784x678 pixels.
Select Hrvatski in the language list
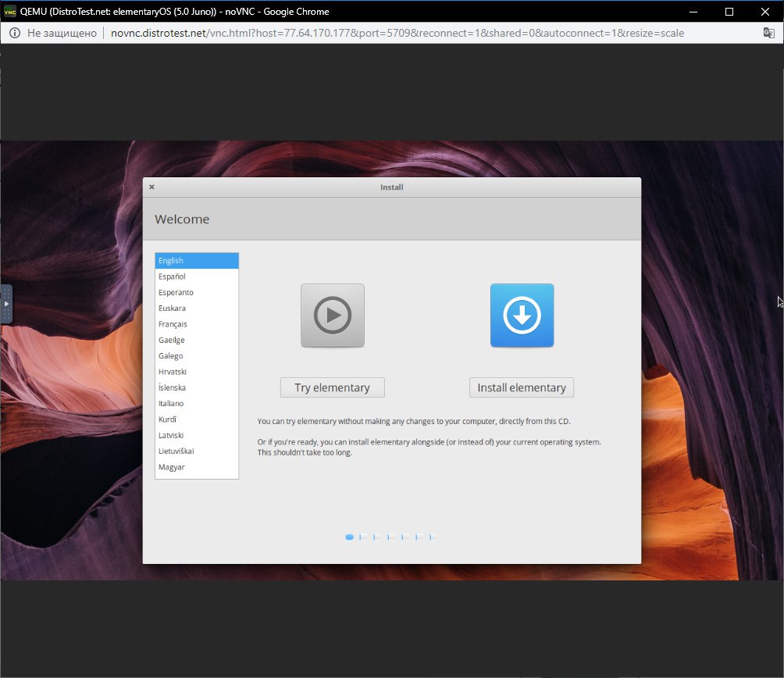tap(197, 372)
